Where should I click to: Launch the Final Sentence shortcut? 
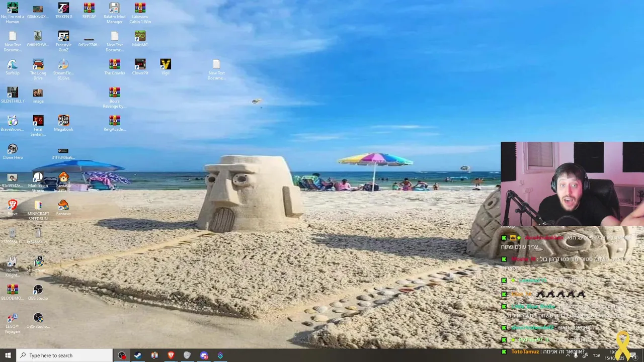pos(38,125)
